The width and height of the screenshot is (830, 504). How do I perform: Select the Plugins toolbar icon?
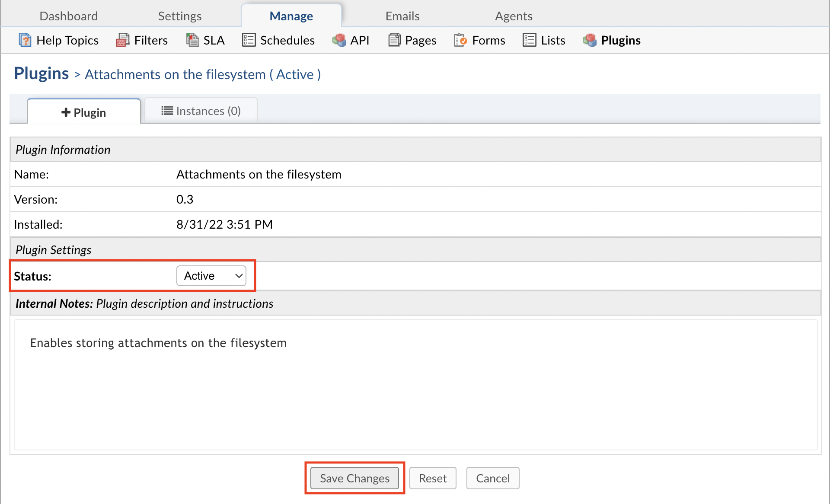(612, 40)
